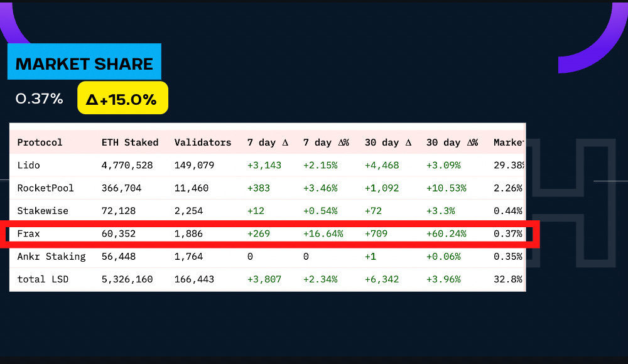Click RocketPool's 7 day percent +3.46%
The width and height of the screenshot is (628, 364).
tap(320, 188)
